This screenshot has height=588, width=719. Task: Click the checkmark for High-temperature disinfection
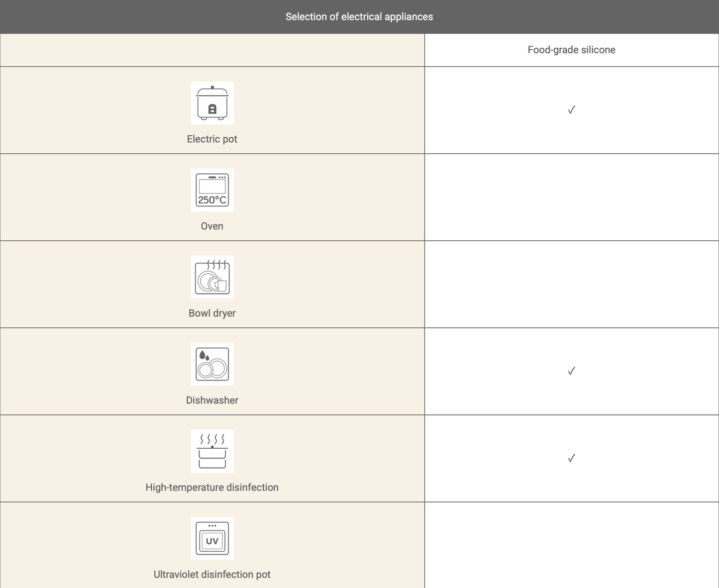tap(571, 458)
